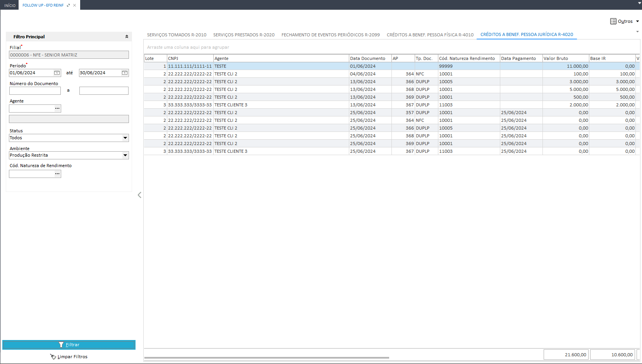This screenshot has height=364, width=642.
Task: Clear filters with Limpar Filtros
Action: pyautogui.click(x=69, y=357)
